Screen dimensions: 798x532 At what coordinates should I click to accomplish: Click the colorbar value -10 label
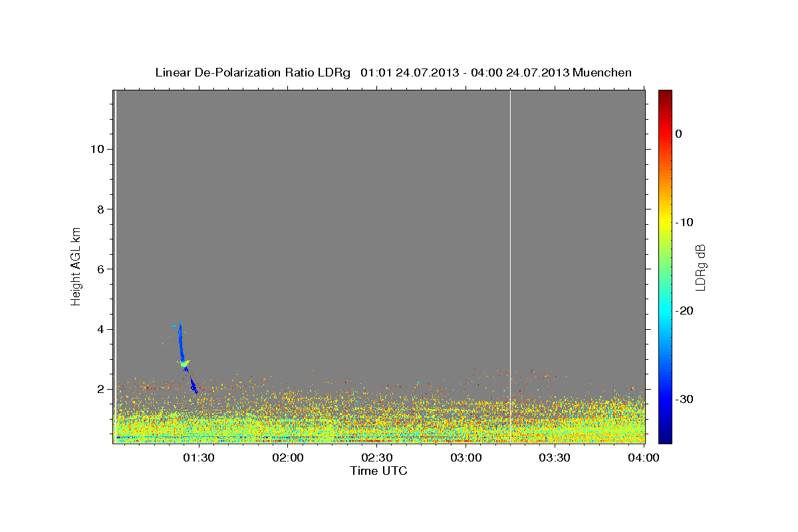[x=684, y=222]
